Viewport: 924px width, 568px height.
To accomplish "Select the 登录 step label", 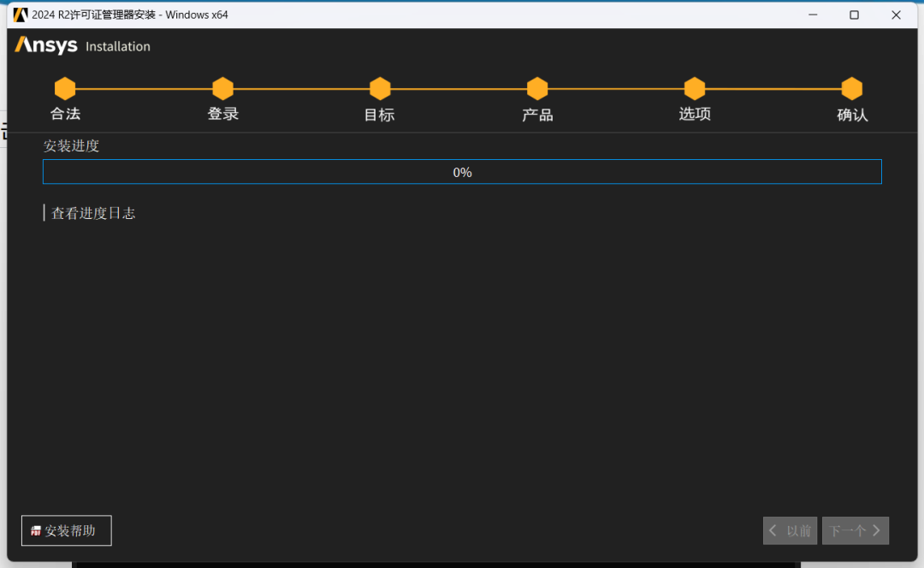I will coord(222,114).
